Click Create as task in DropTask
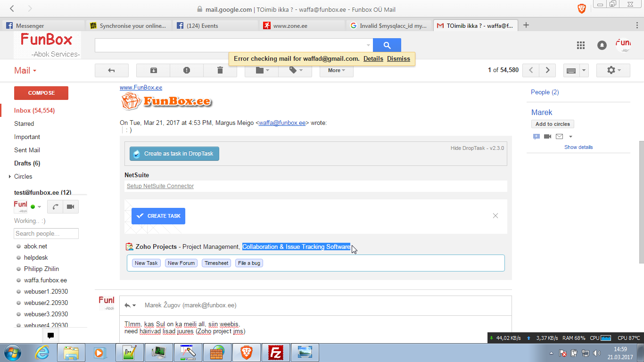 click(174, 154)
